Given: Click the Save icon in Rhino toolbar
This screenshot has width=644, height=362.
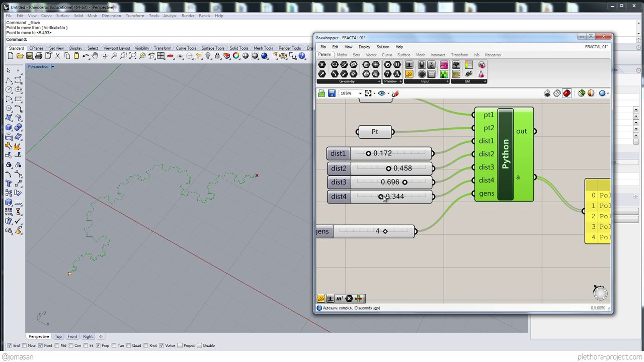Looking at the screenshot, I should 29,56.
